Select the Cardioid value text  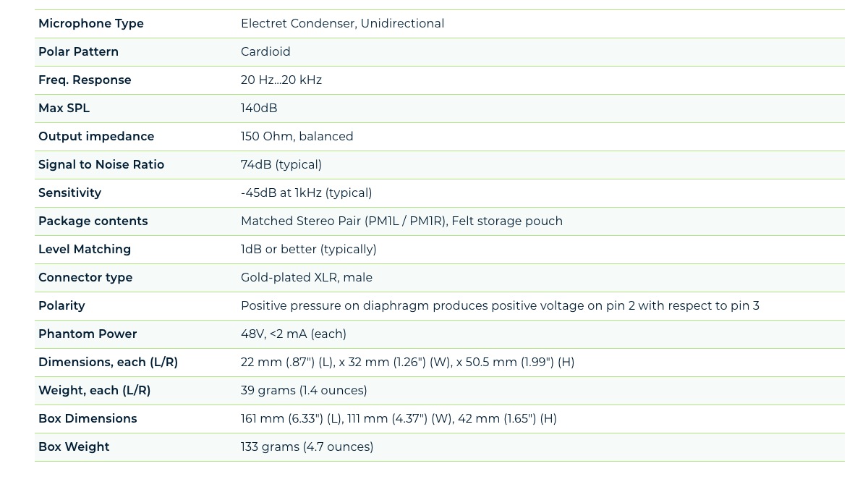click(265, 52)
